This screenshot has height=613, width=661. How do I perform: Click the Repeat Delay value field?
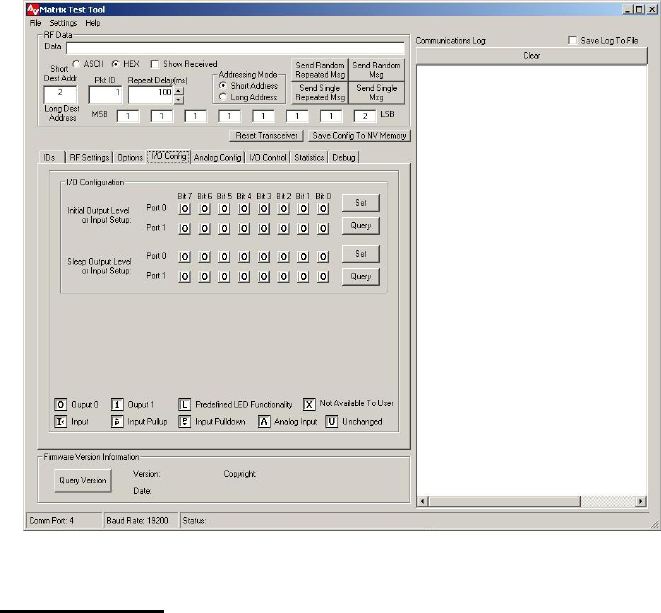(151, 94)
